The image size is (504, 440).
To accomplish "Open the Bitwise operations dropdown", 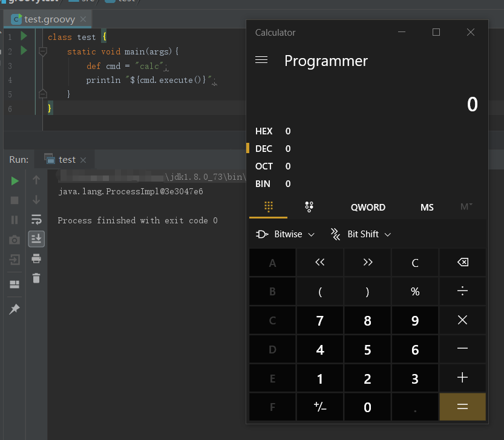I will coord(286,234).
